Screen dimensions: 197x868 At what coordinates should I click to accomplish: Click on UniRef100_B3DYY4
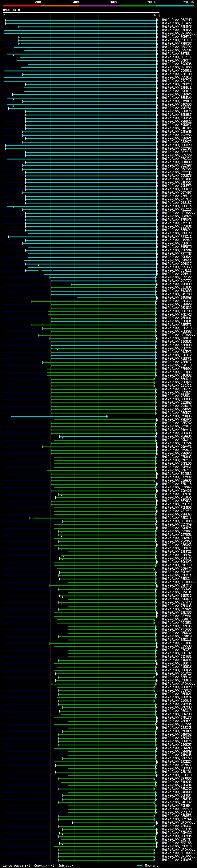pos(176,349)
